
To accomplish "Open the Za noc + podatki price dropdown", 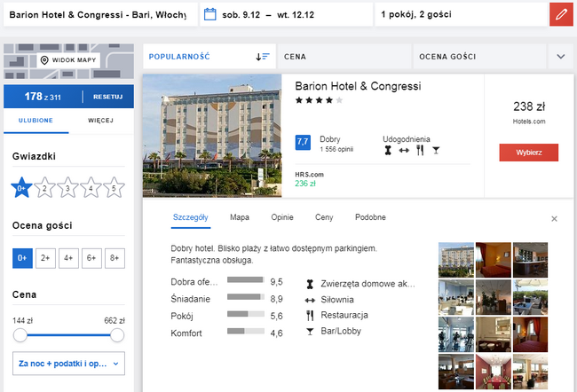I will point(69,364).
